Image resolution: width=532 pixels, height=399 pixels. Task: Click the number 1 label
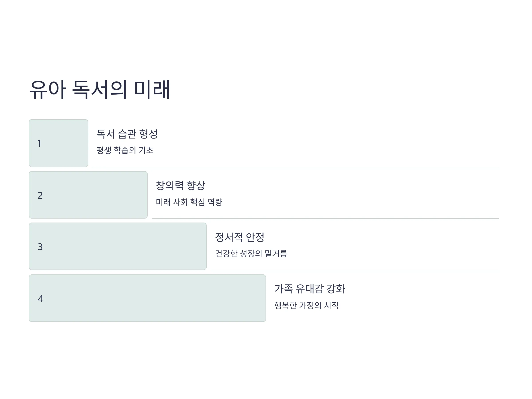[x=39, y=144]
